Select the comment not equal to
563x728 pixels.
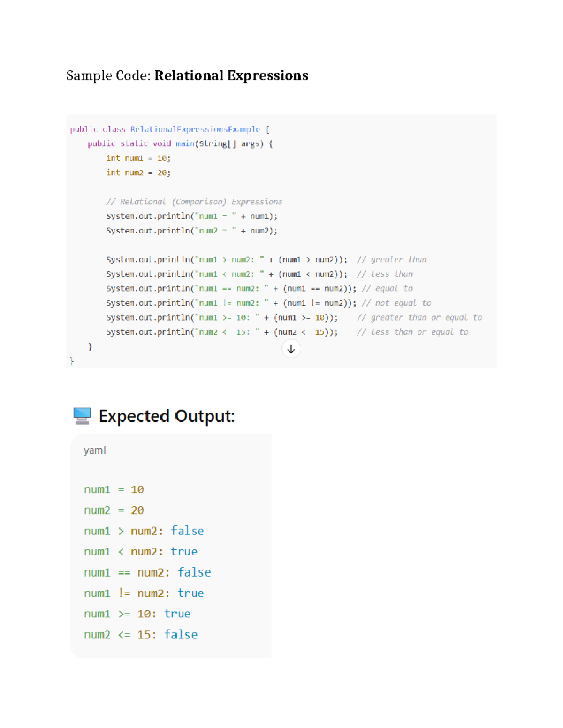(x=397, y=303)
